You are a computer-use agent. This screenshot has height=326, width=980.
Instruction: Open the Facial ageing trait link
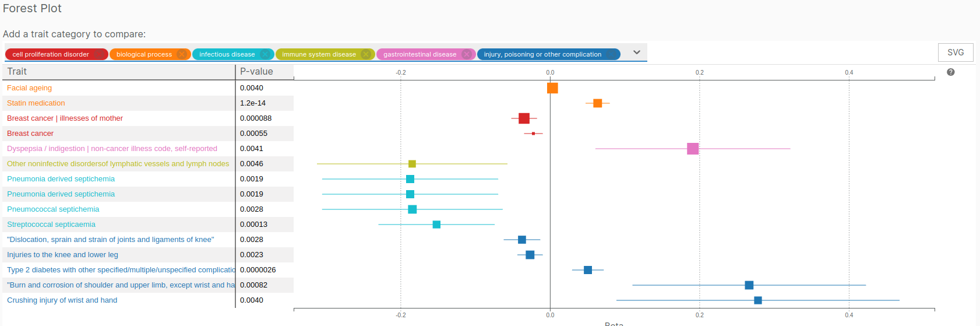(x=29, y=88)
